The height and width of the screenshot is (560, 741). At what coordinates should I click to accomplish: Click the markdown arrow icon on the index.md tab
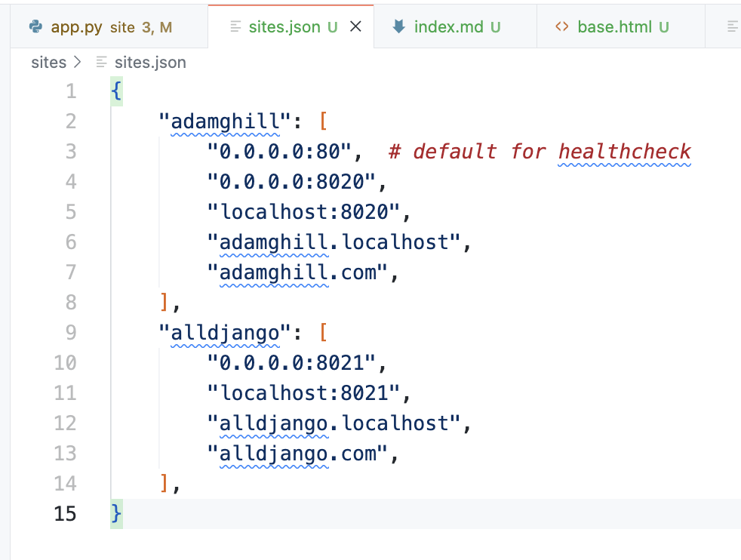[399, 27]
